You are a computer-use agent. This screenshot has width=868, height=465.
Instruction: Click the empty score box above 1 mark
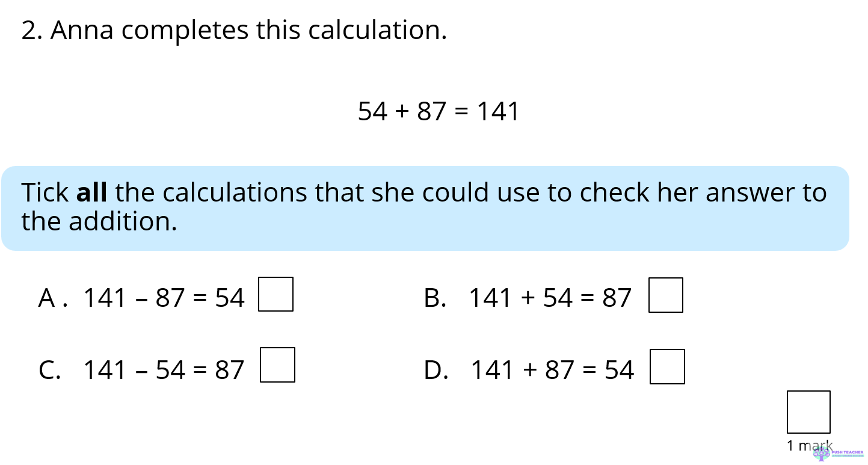[808, 412]
